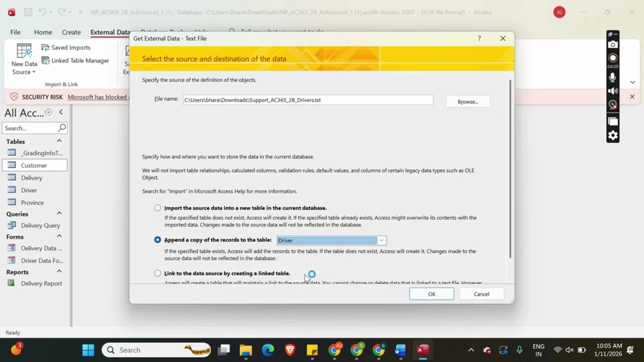Screen dimensions: 644x362
Task: Click the File name input field
Action: (307, 100)
